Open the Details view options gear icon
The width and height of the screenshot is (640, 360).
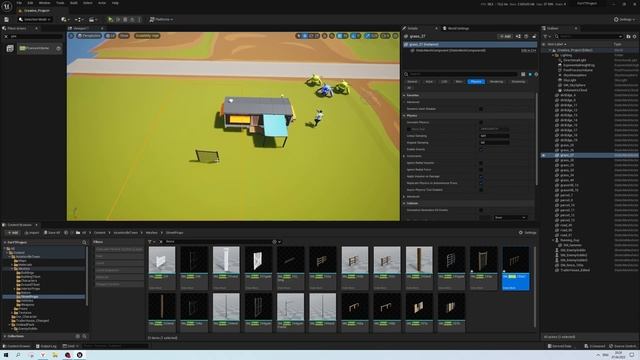(536, 74)
